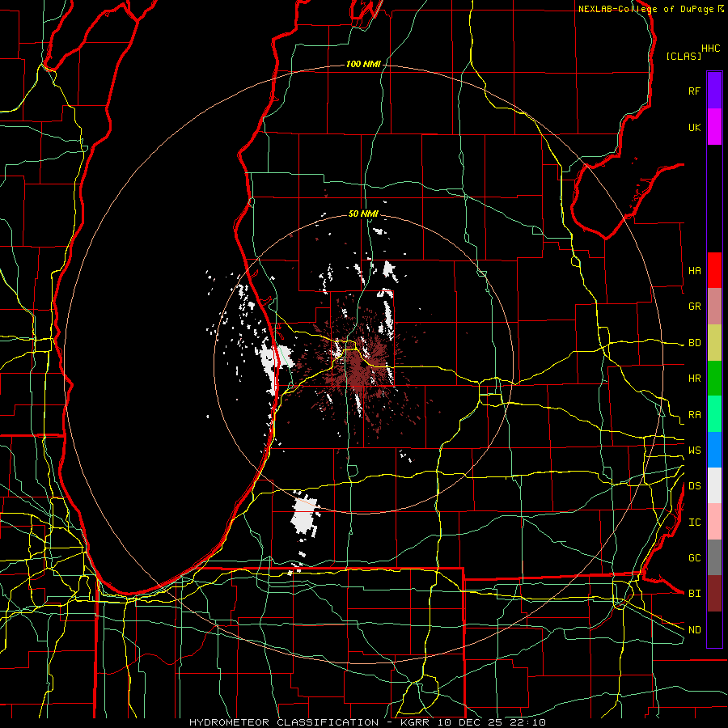Click the RF purple legend swatch
This screenshot has height=728, width=728.
click(x=714, y=91)
